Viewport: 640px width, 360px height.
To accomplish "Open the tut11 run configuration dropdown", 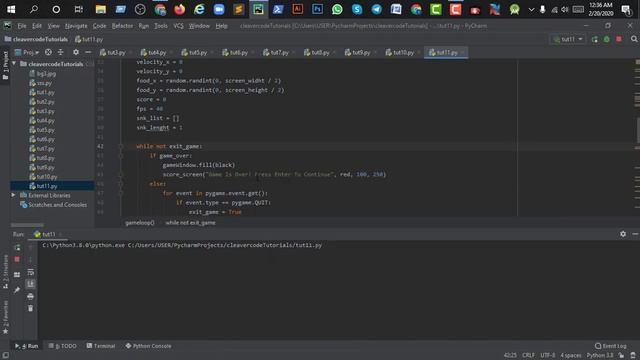I will pos(568,39).
